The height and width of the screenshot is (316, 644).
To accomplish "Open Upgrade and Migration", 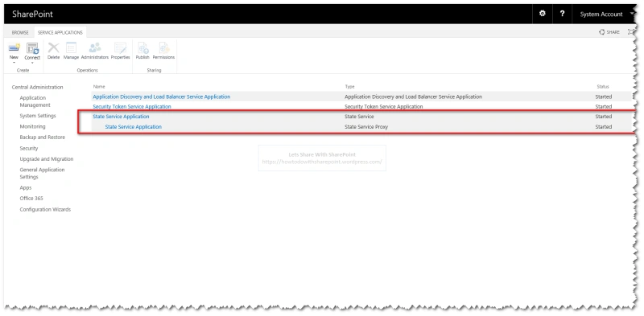I will click(47, 159).
